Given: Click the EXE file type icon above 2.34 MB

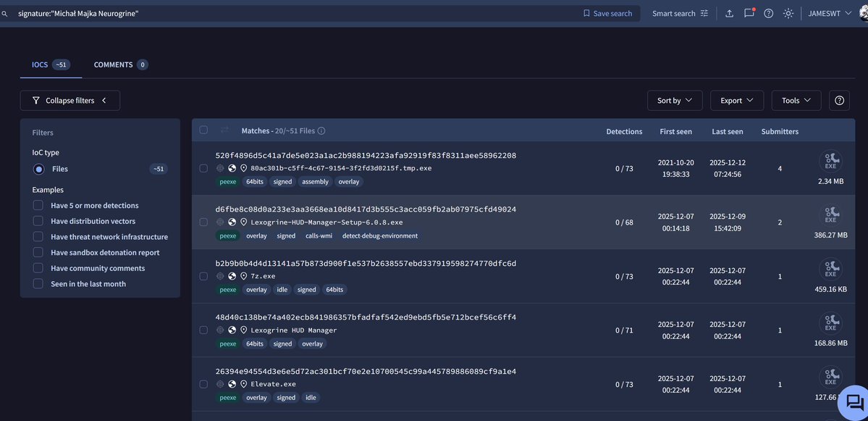Looking at the screenshot, I should pyautogui.click(x=830, y=161).
